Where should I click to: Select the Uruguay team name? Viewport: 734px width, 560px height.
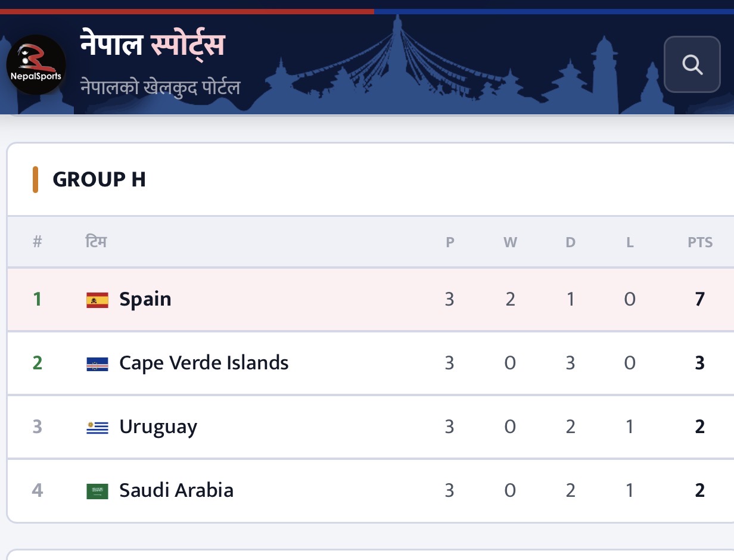[158, 427]
